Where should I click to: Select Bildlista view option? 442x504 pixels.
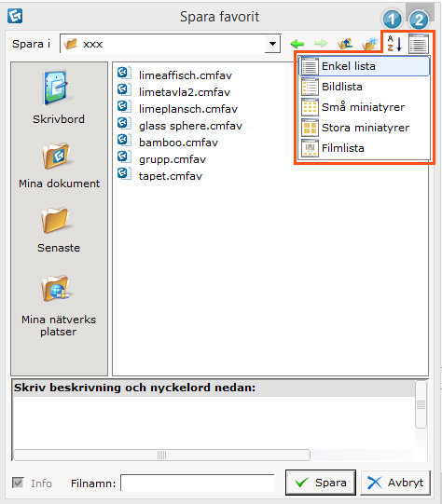[x=365, y=87]
